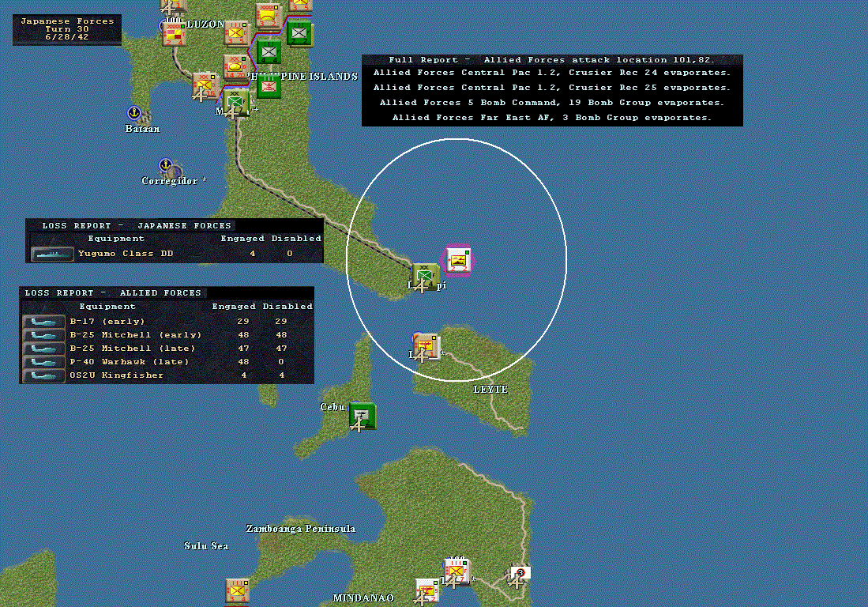Click the B-25 Mitchell (late) aircraft icon

point(43,349)
